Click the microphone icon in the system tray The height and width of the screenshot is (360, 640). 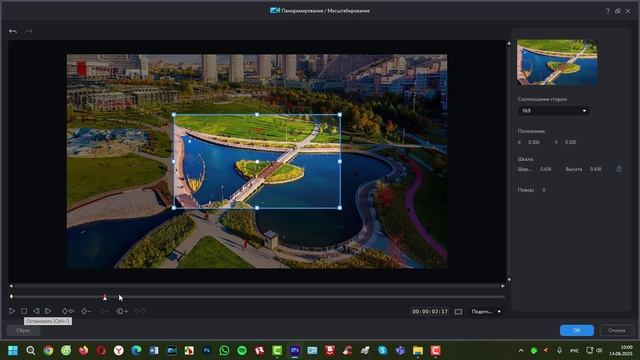coord(560,351)
